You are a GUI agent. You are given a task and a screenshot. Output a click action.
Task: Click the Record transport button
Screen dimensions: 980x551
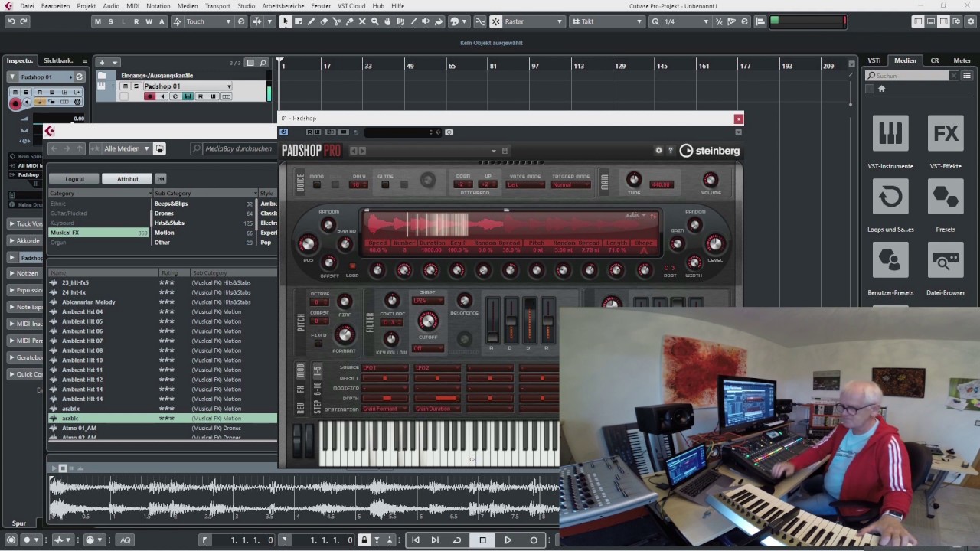(534, 540)
